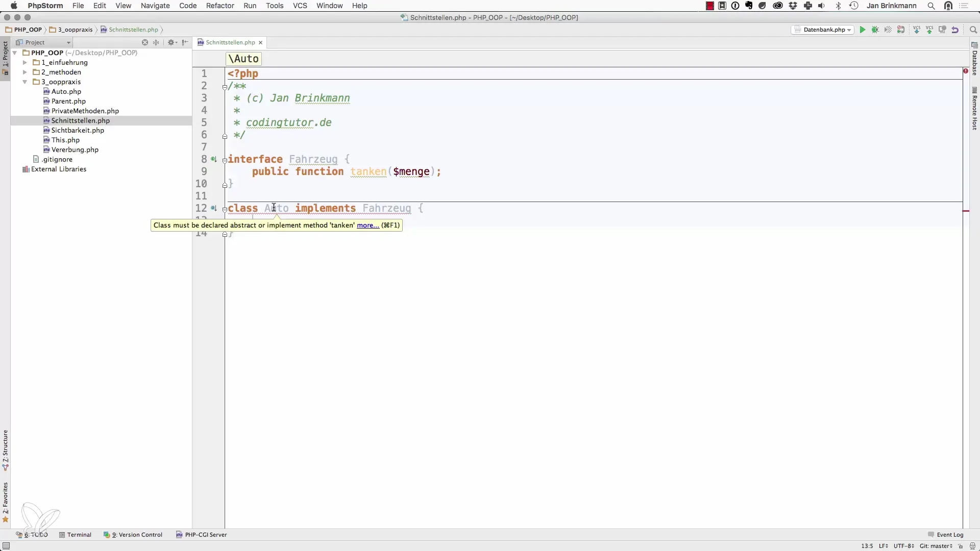Jump to the red error stripe marker
This screenshot has width=980, height=551.
point(966,211)
